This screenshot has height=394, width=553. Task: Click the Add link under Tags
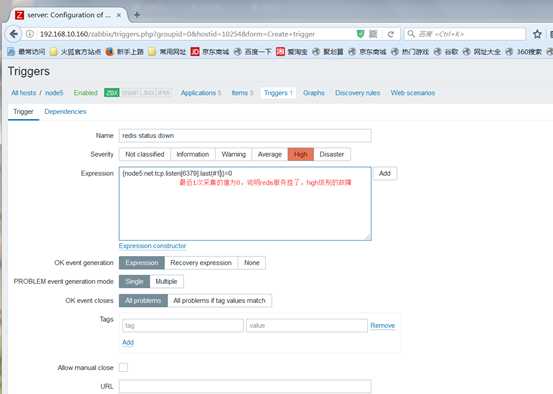128,342
